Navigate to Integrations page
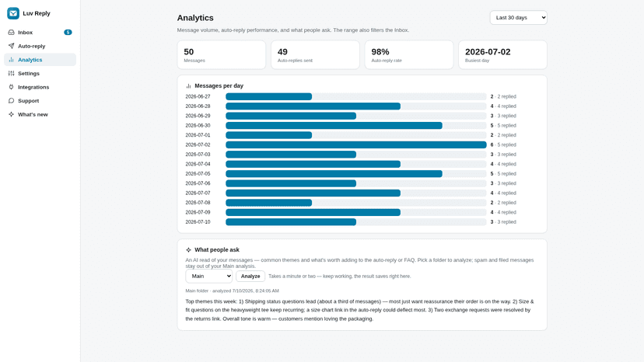Viewport: 644px width, 362px height. [40, 87]
